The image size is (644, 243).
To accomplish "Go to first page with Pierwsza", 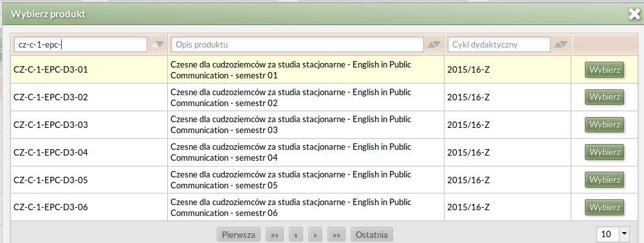I will click(239, 235).
